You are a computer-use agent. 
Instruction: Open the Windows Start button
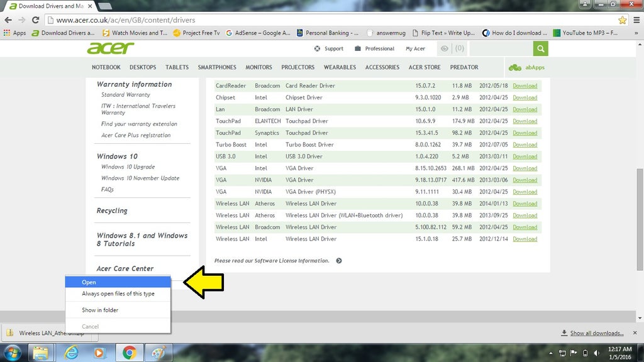(12, 353)
